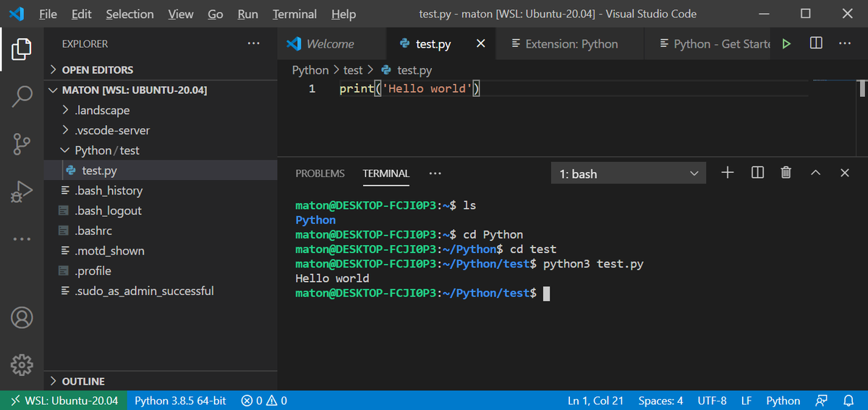Open the Manage gear icon
This screenshot has height=410, width=868.
[x=22, y=365]
